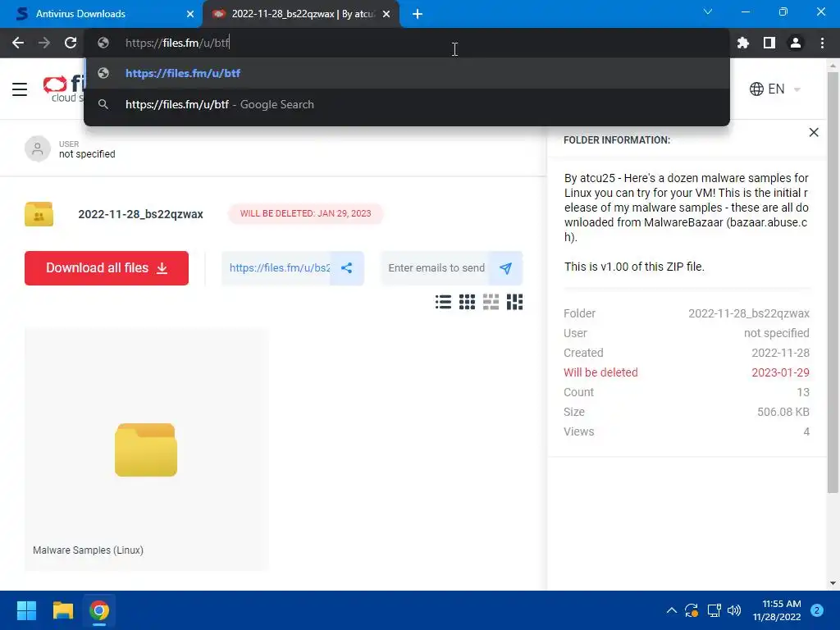Reload the current page
840x630 pixels.
pos(71,43)
